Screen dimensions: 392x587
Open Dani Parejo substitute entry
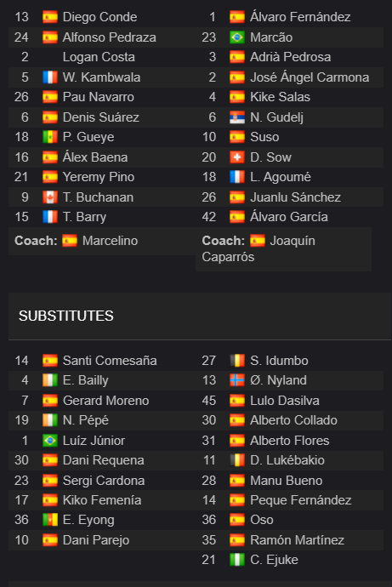[96, 540]
